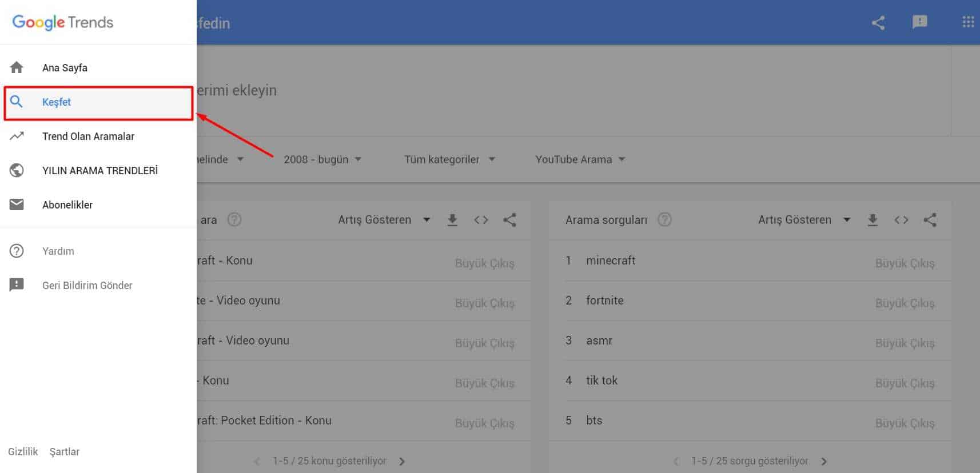Open the Tüm kategoriler dropdown

tap(449, 159)
